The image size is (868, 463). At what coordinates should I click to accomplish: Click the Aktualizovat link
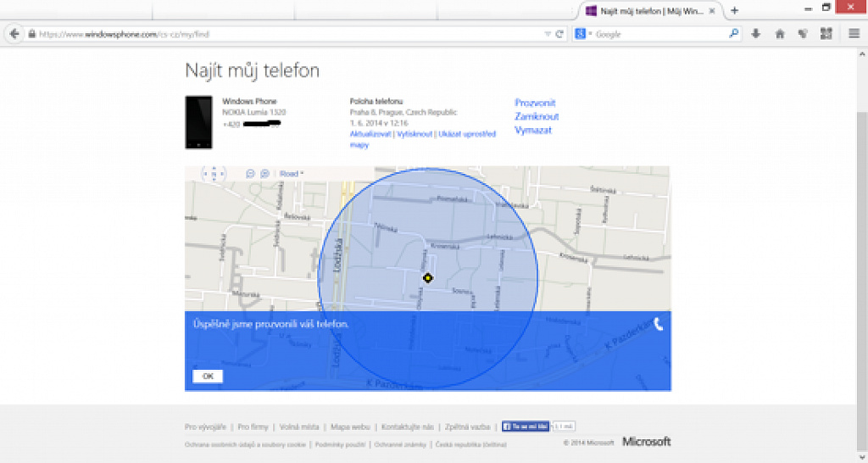[x=370, y=134]
